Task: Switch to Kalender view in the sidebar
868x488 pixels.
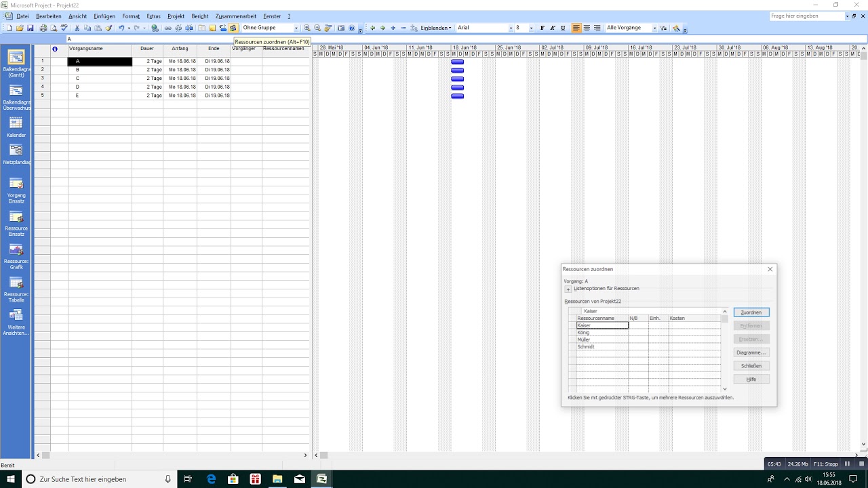Action: (x=16, y=127)
